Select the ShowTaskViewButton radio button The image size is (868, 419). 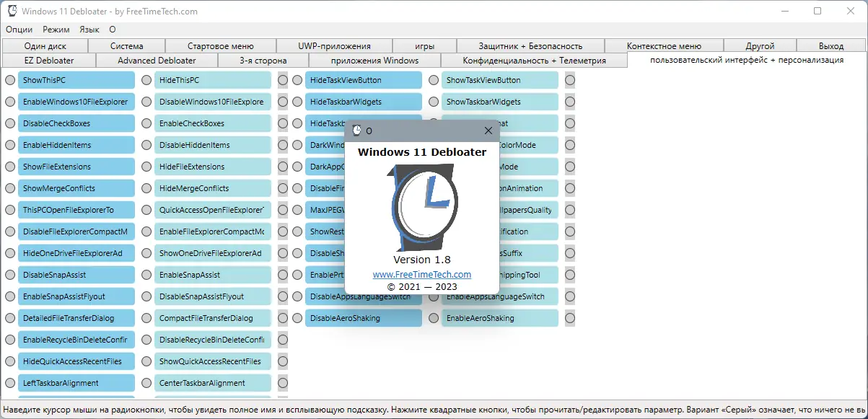(x=434, y=80)
